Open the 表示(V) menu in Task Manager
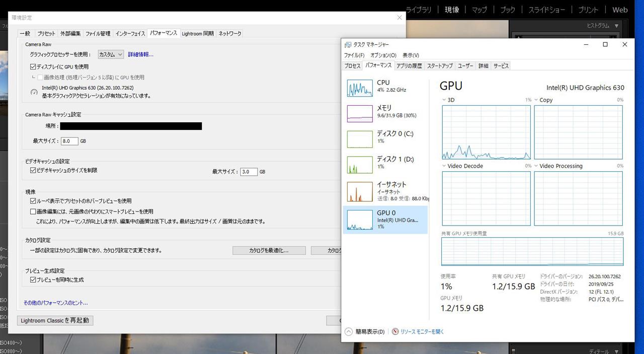The width and height of the screenshot is (644, 354). (411, 55)
